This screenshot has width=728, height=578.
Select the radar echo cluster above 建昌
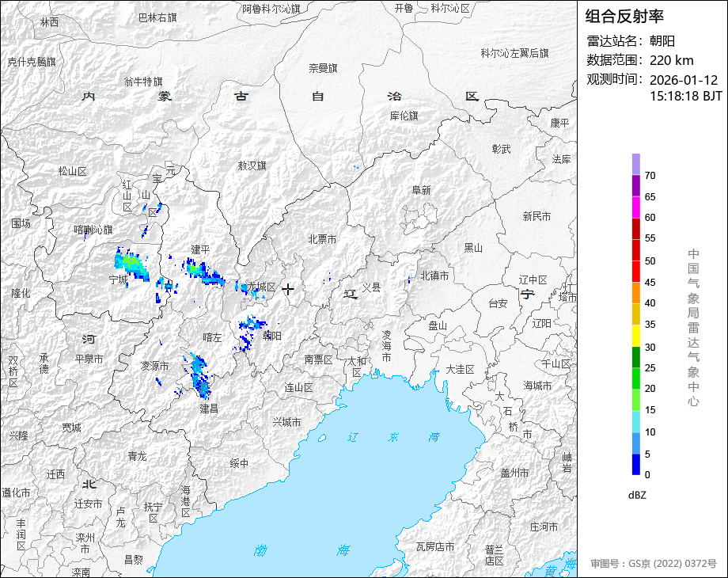(x=199, y=375)
